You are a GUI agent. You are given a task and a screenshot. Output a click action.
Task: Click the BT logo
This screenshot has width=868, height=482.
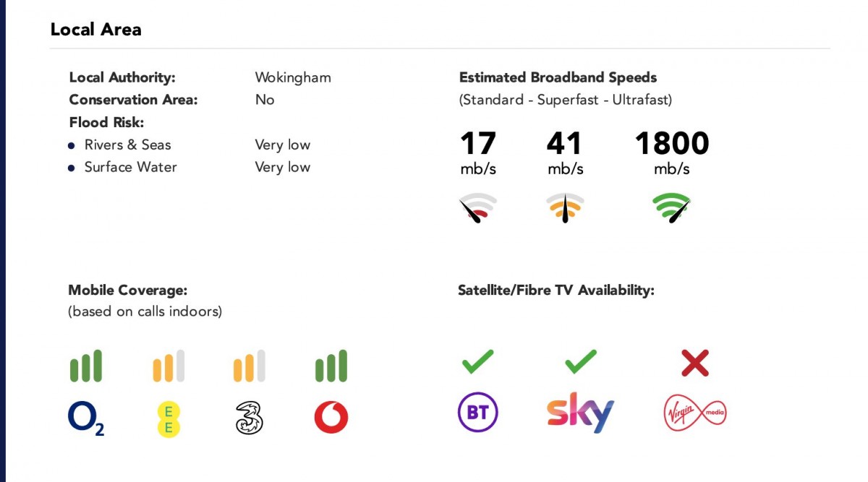[x=478, y=413]
